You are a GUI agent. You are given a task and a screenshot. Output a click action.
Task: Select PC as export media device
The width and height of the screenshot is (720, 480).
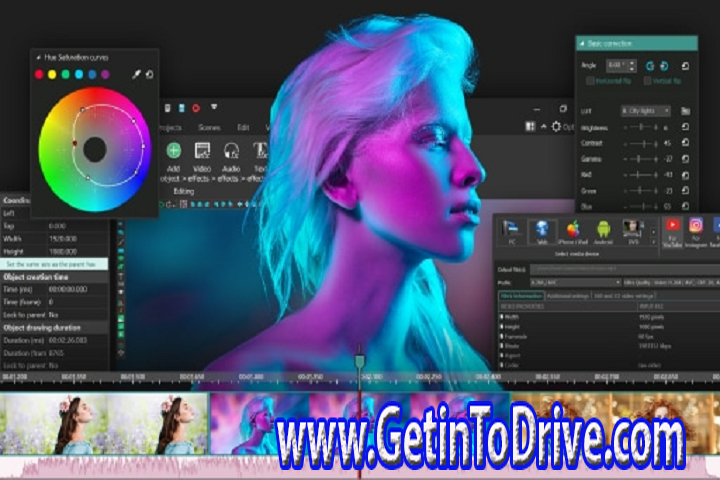click(511, 232)
